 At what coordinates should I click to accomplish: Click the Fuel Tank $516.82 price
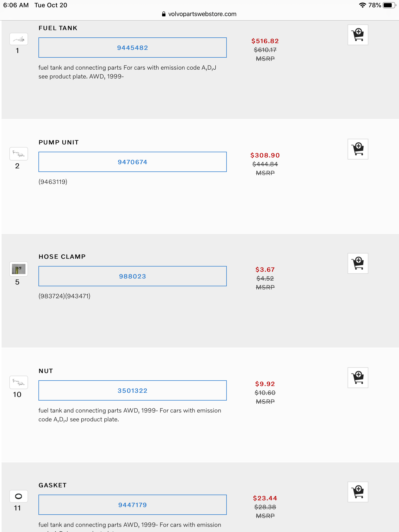265,41
